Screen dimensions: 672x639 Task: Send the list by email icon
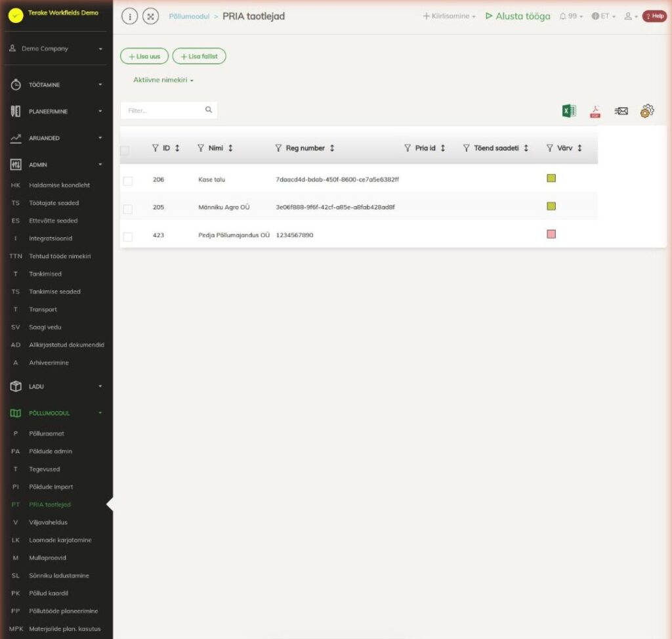click(621, 111)
